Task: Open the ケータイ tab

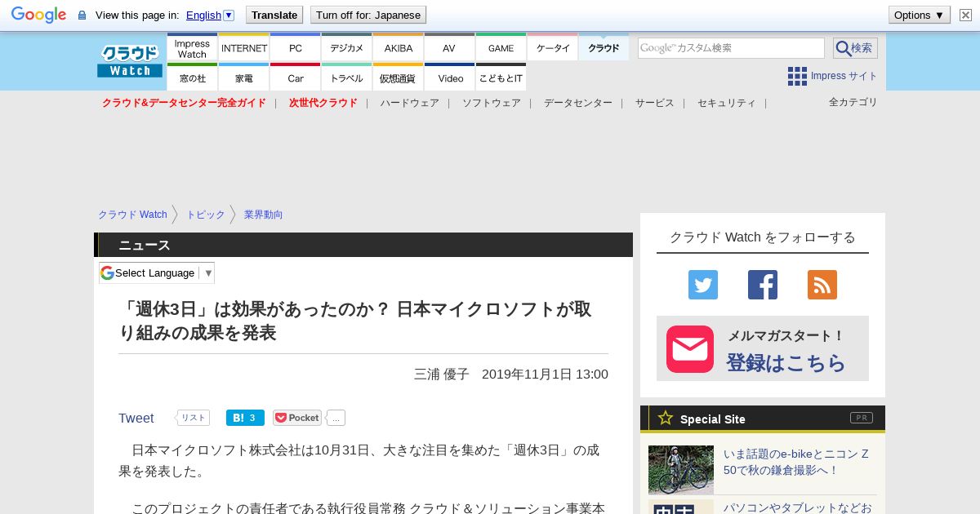Action: point(553,48)
